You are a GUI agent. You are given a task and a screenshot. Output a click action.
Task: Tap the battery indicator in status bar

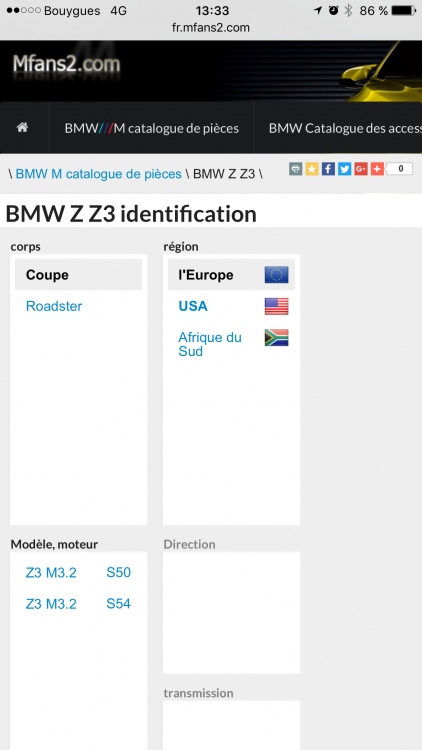pos(403,10)
